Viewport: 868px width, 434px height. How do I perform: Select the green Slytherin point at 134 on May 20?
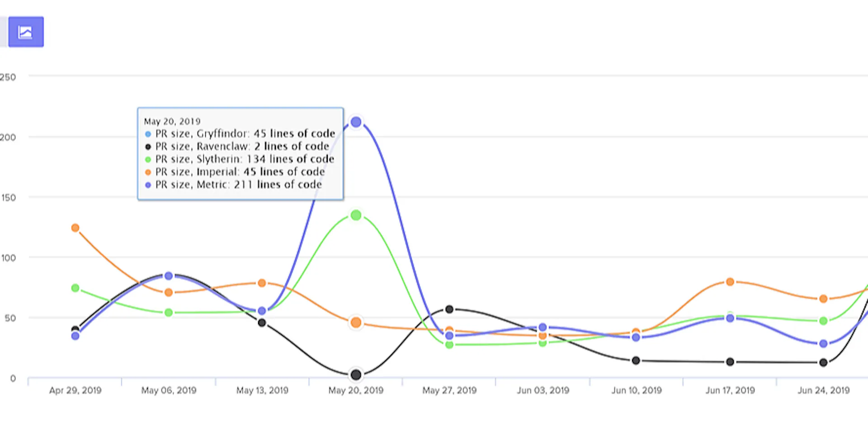[x=356, y=215]
